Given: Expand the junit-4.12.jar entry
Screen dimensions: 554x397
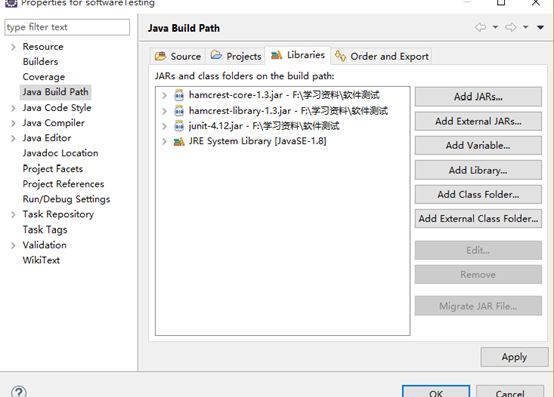Looking at the screenshot, I should [x=164, y=126].
